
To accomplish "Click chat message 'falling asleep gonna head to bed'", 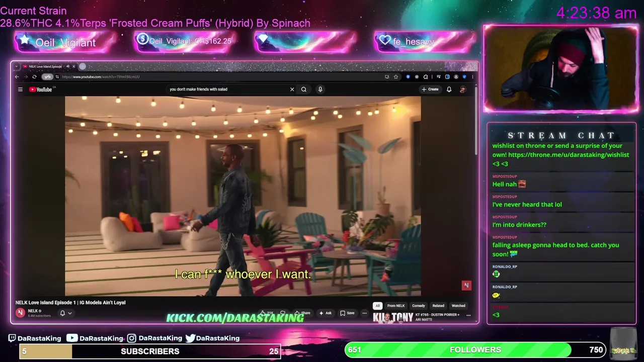I will [555, 249].
